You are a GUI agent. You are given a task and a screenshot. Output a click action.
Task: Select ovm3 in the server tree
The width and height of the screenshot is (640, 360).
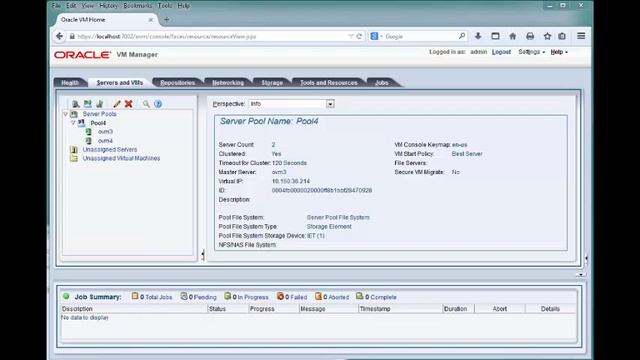click(105, 132)
